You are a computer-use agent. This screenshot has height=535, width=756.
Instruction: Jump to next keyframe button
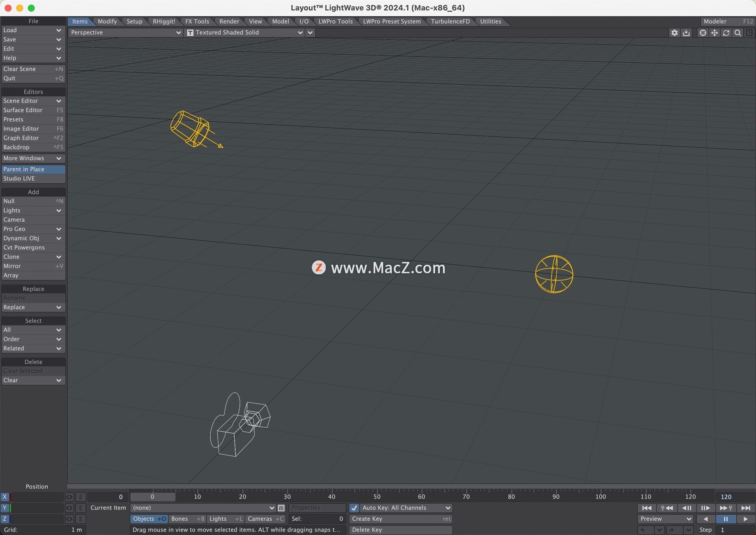click(x=725, y=508)
